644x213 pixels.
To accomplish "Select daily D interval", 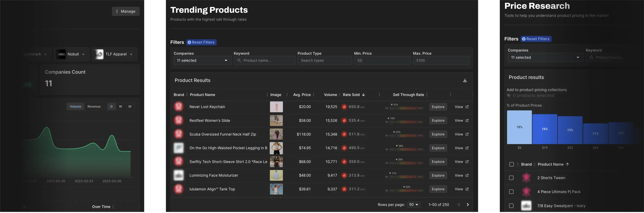I will point(111,107).
